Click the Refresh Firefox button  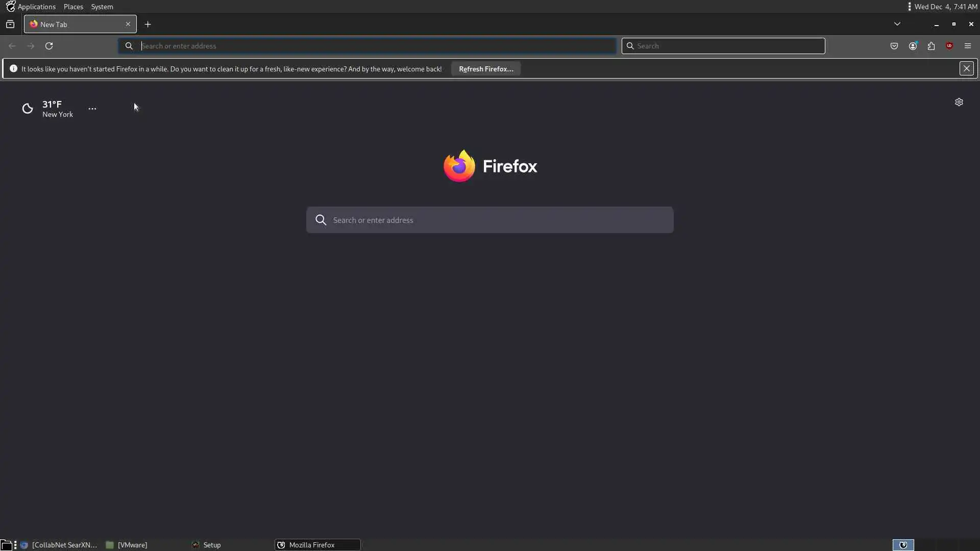[485, 69]
